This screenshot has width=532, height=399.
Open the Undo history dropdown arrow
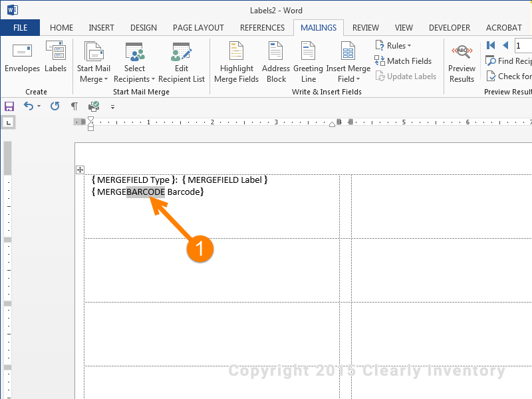39,106
